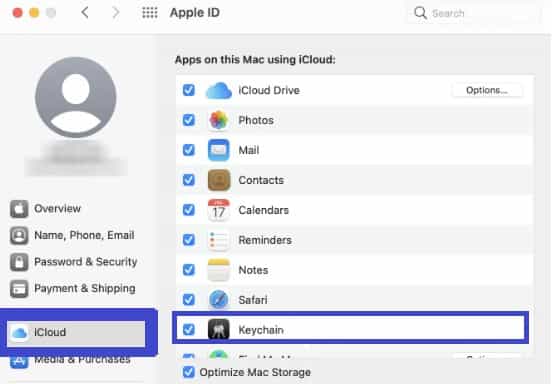Screen dimensions: 552x384
Task: Click the Notes app icon
Action: tap(219, 270)
